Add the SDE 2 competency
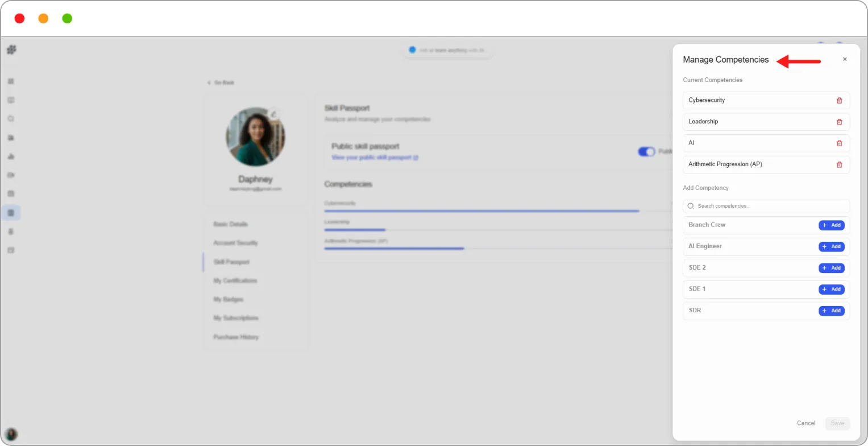This screenshot has width=868, height=446. click(832, 268)
